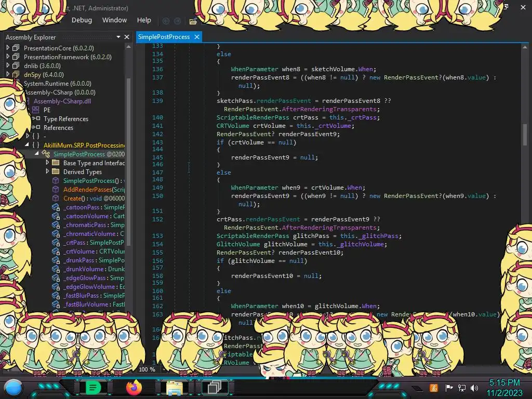Click the AkilliMum namespace braces icon

point(36,145)
